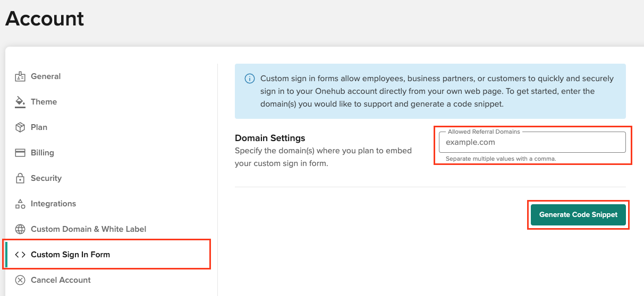644x296 pixels.
Task: Select the Cancel Account option
Action: [61, 280]
